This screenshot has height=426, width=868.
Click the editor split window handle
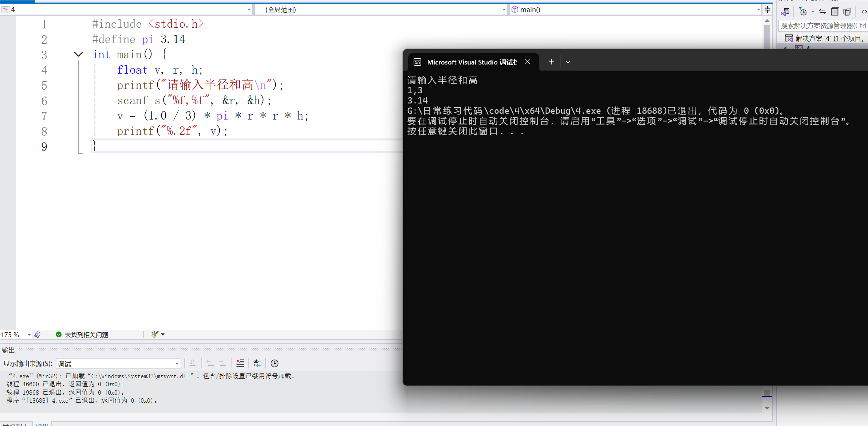point(768,9)
